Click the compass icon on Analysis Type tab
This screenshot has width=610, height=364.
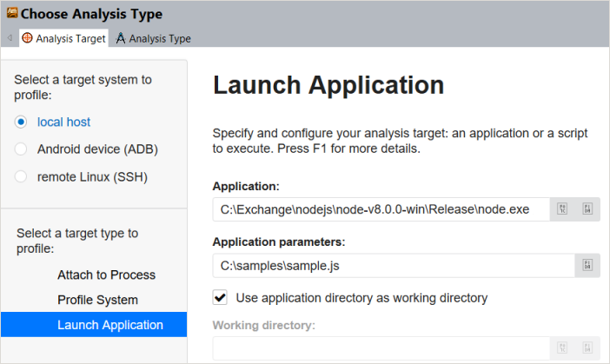(121, 38)
